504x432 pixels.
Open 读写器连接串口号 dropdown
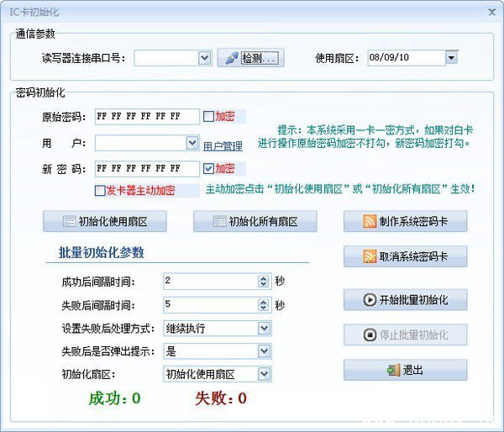pyautogui.click(x=204, y=58)
